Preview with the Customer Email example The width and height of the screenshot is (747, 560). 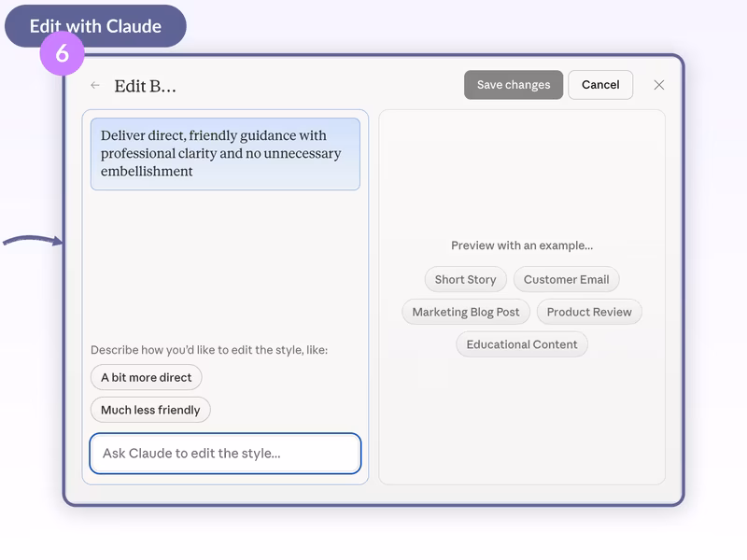[x=567, y=279]
